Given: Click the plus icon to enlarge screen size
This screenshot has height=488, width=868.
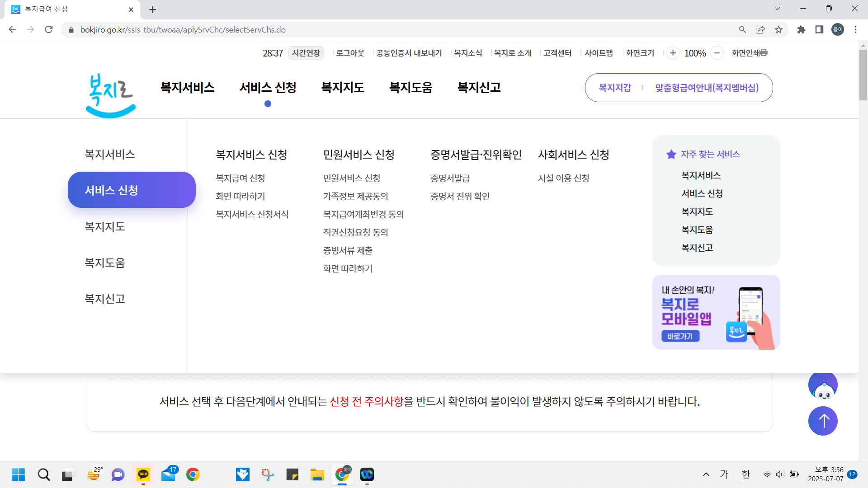Looking at the screenshot, I should pos(673,53).
